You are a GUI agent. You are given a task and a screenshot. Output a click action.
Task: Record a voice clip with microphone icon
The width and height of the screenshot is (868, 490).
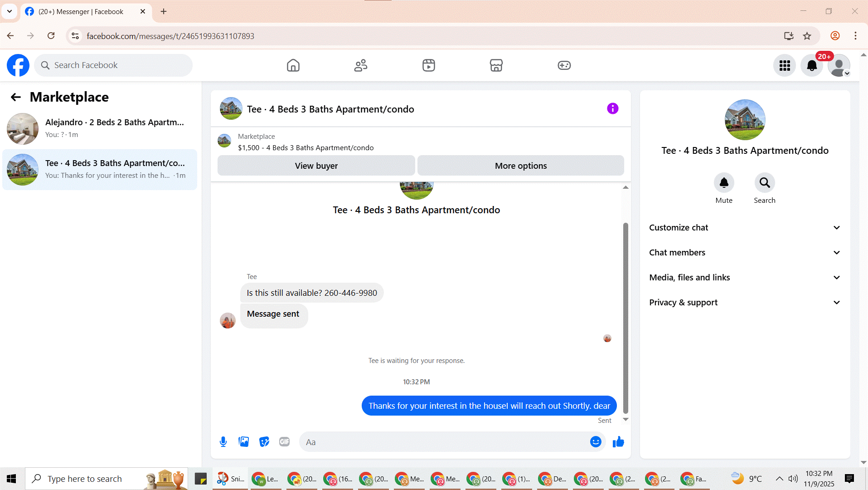pyautogui.click(x=223, y=442)
